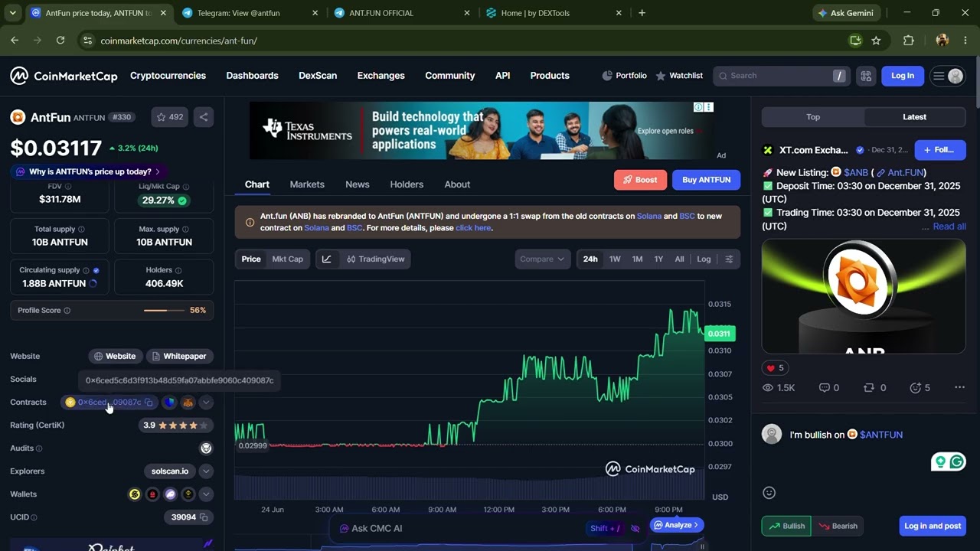Follow XT.com Exchange account
980x551 pixels.
[939, 150]
